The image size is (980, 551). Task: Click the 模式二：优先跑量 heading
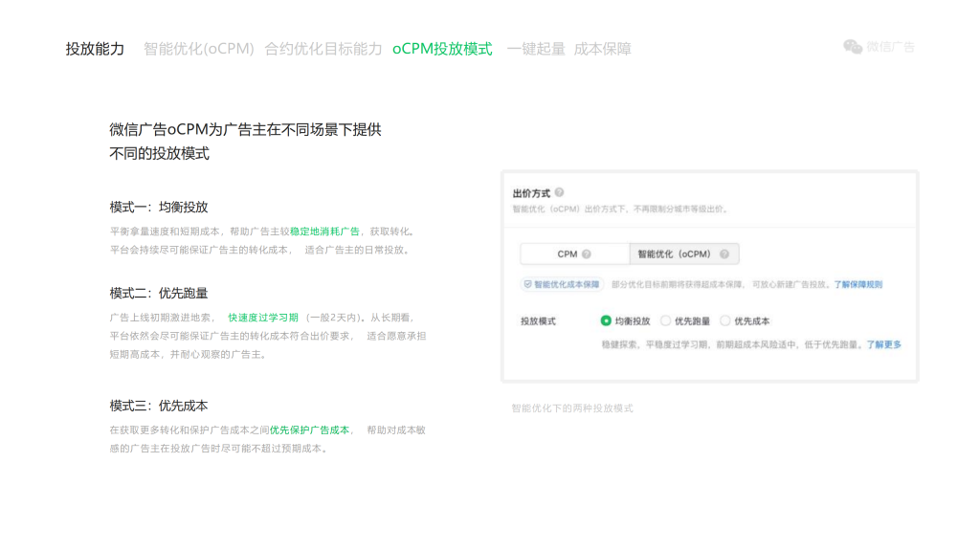pyautogui.click(x=159, y=293)
